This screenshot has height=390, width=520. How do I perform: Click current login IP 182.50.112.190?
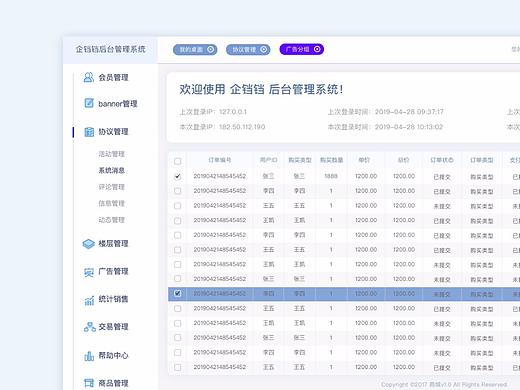click(242, 127)
